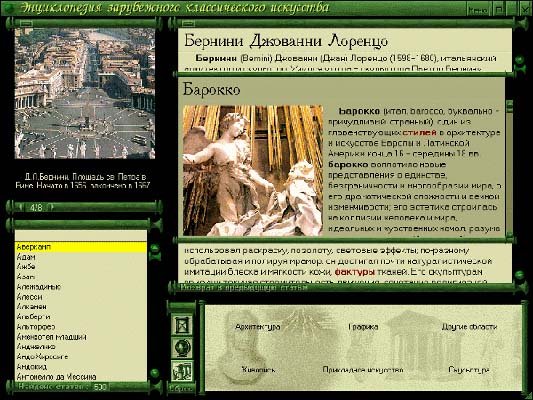
Task: Click the photo caption about Bernini's square
Action: (84, 181)
